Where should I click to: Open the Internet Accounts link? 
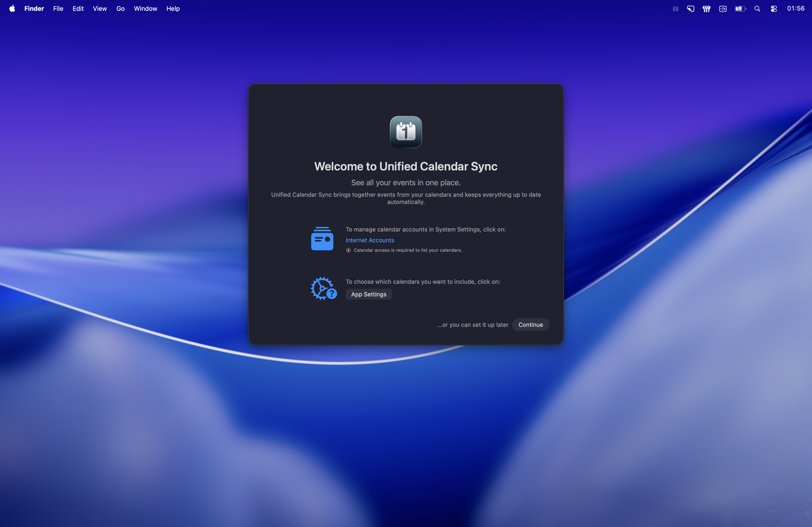[x=369, y=240]
